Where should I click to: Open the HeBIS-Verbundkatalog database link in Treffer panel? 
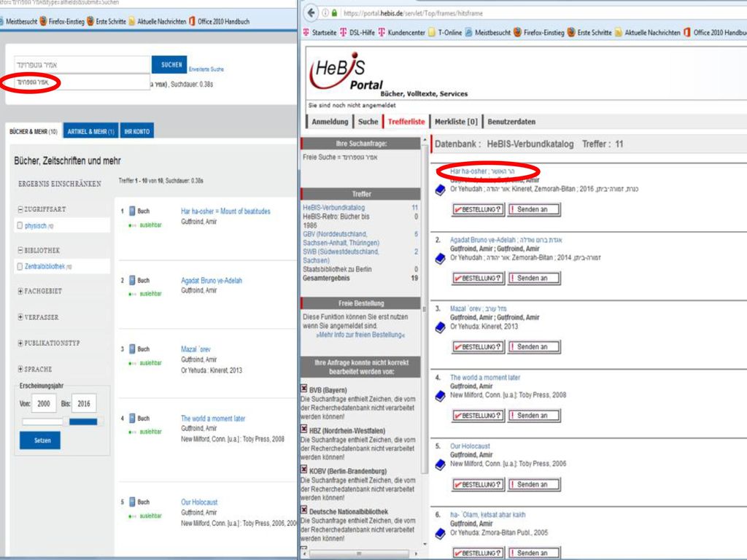[x=333, y=208]
